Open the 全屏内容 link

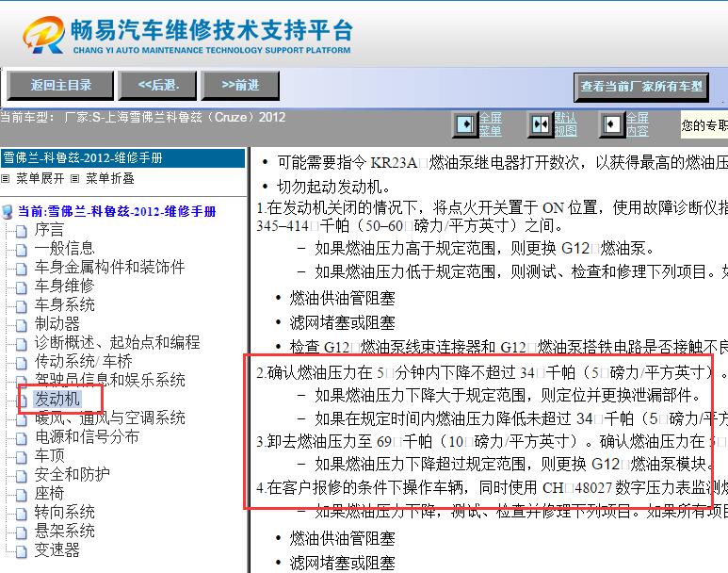637,124
